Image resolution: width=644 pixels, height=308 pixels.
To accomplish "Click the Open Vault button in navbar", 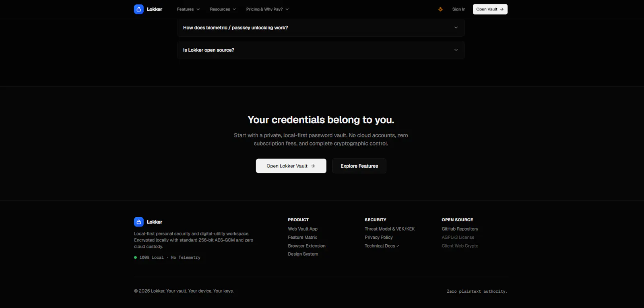I will [490, 9].
